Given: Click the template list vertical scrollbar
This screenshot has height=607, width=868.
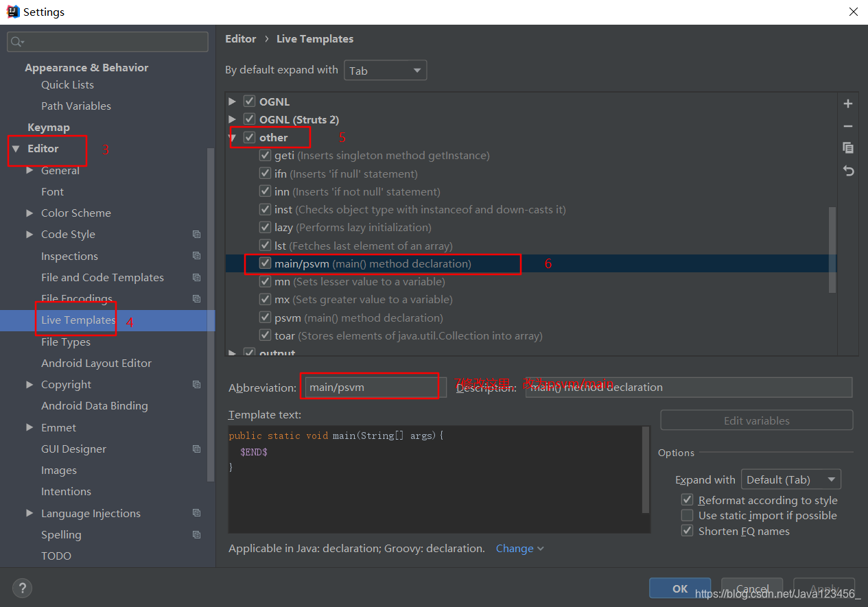Looking at the screenshot, I should (832, 250).
